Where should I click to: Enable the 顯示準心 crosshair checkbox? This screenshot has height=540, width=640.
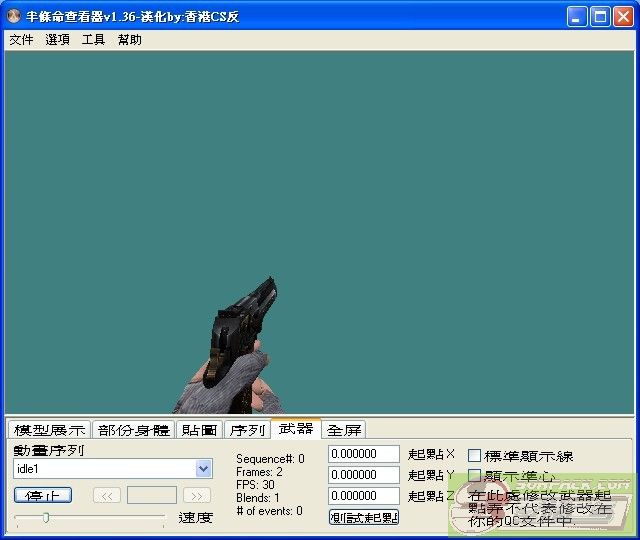474,476
